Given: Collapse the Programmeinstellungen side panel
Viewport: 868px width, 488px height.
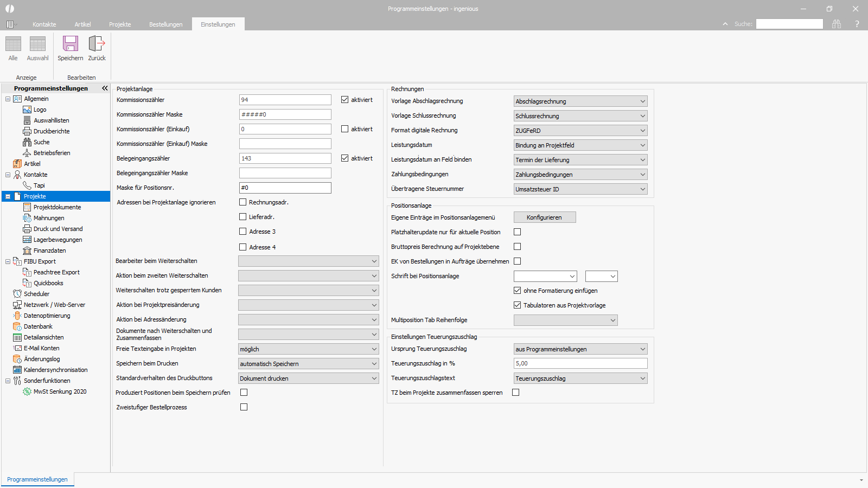Looking at the screenshot, I should point(105,88).
